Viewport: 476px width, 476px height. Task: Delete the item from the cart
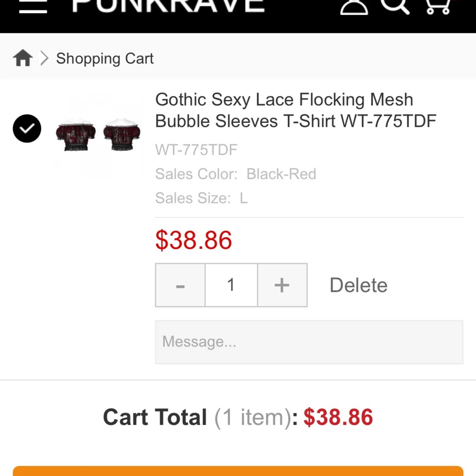[x=358, y=285]
